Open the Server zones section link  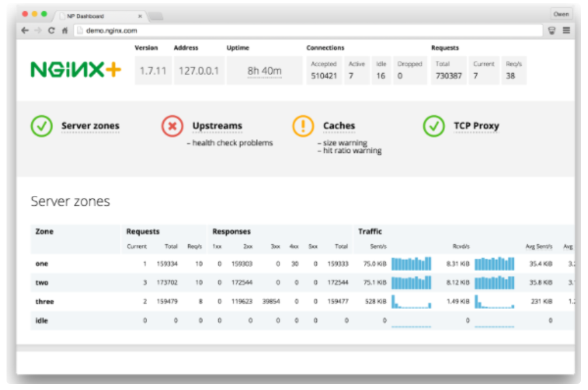click(90, 126)
